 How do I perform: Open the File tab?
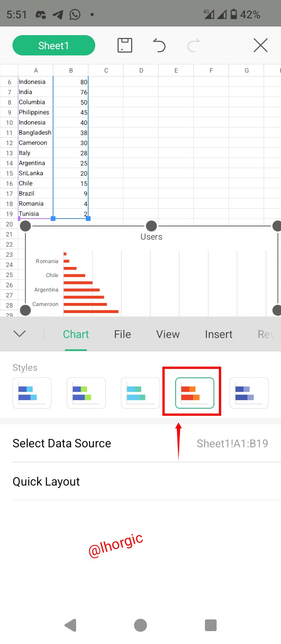[123, 334]
